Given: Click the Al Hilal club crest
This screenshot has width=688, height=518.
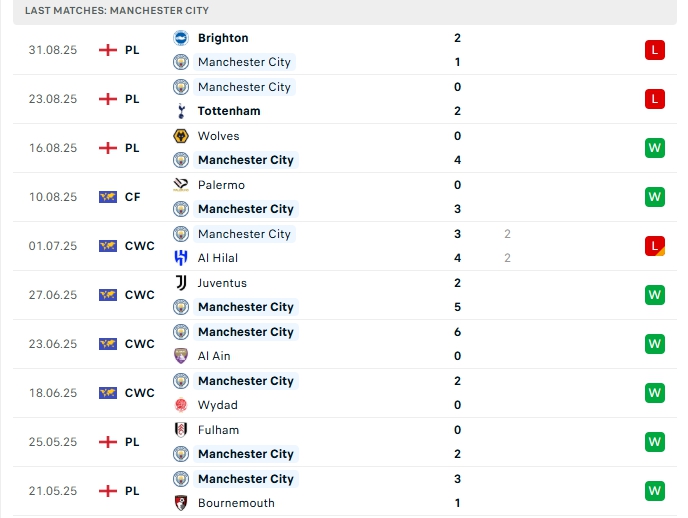Looking at the screenshot, I should click(x=181, y=258).
